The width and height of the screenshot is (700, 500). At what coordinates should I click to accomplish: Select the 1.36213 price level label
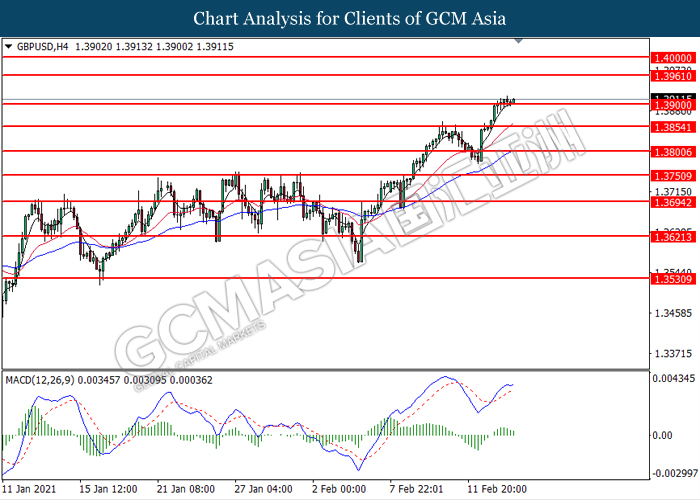pos(674,237)
